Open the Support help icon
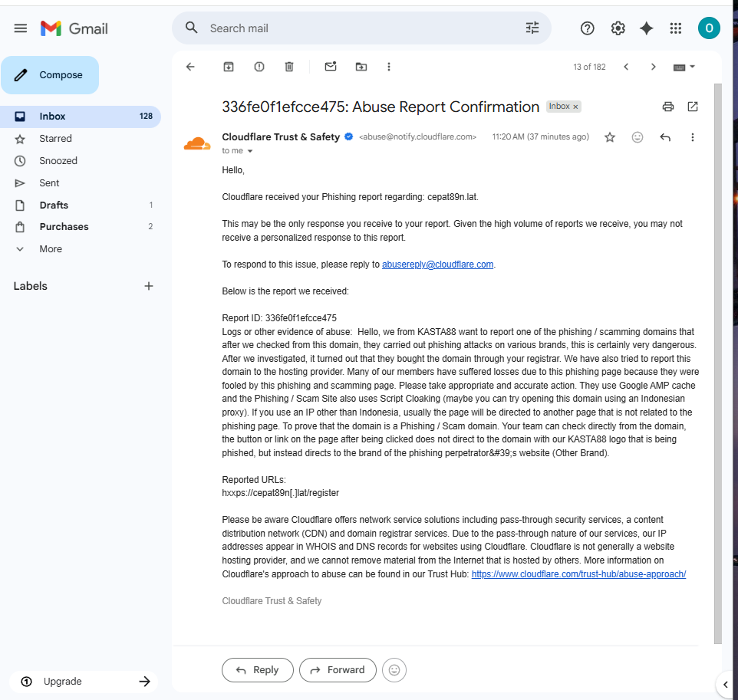738x700 pixels. pyautogui.click(x=587, y=28)
